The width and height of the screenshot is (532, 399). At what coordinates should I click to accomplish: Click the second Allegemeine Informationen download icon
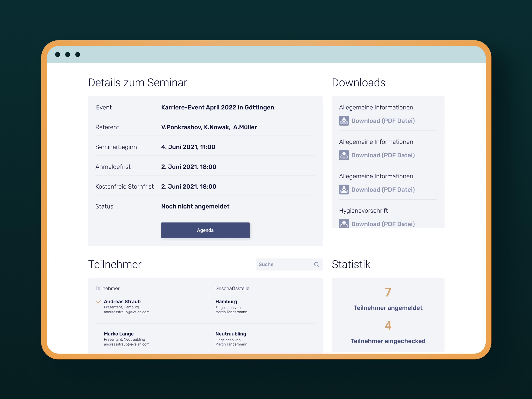[x=344, y=155]
